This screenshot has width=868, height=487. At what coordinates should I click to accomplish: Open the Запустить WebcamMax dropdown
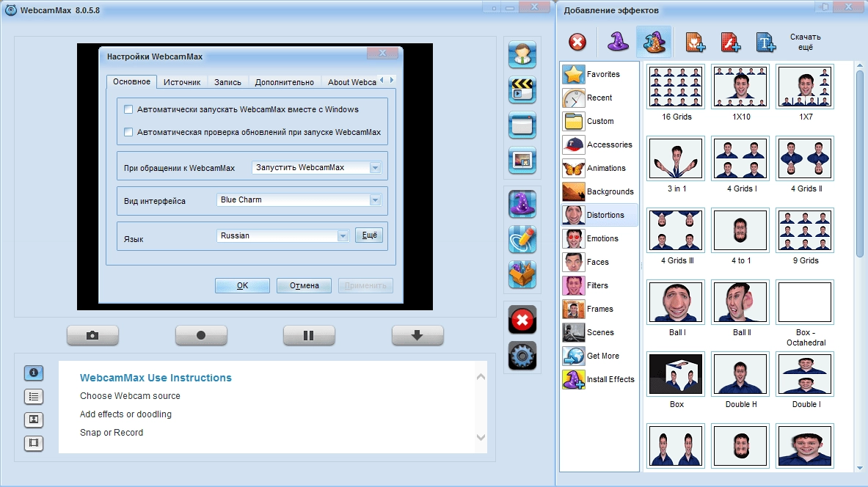317,168
